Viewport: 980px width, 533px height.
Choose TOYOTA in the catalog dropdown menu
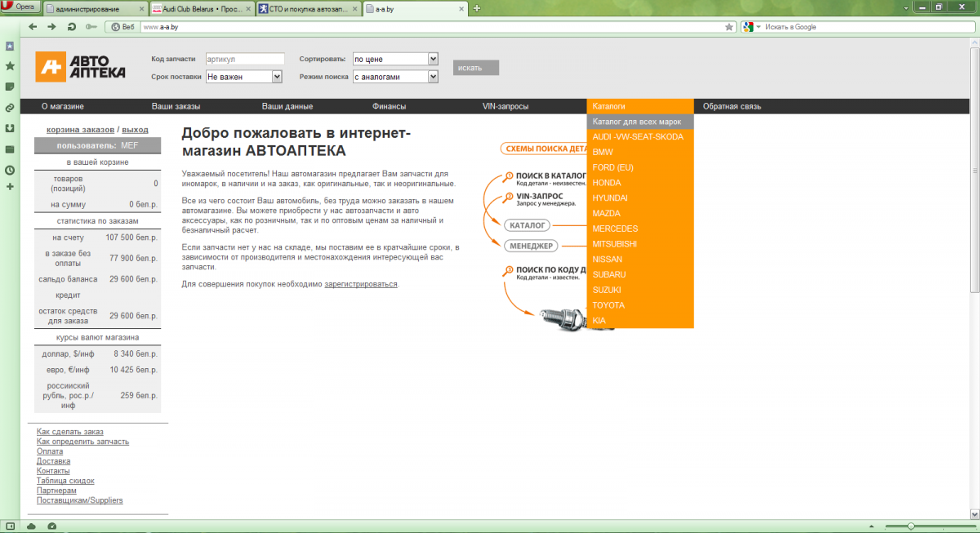click(x=608, y=305)
